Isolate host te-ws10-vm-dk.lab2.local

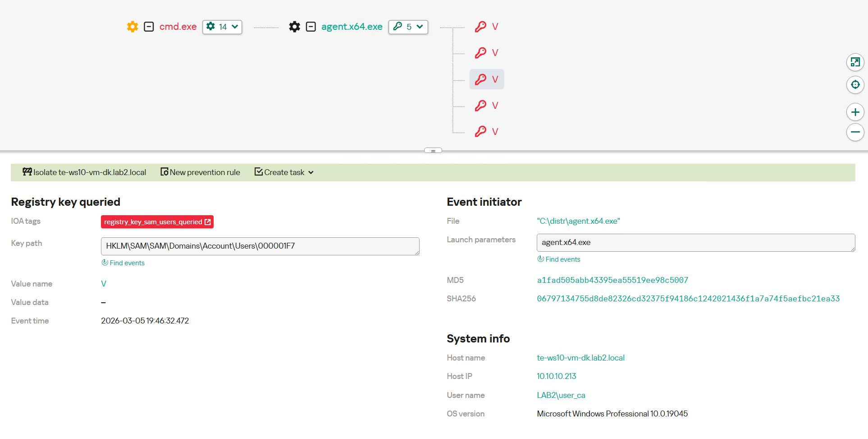pos(84,172)
